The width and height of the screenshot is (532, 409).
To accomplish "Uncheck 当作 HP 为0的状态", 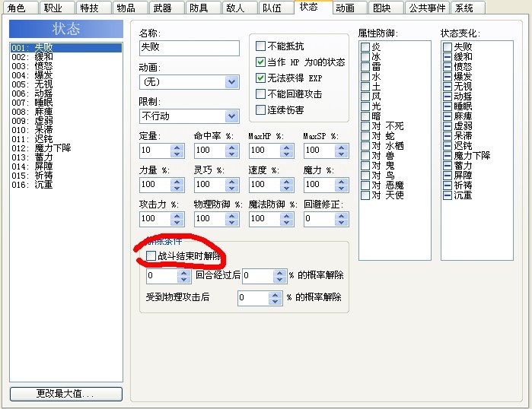I will point(260,62).
